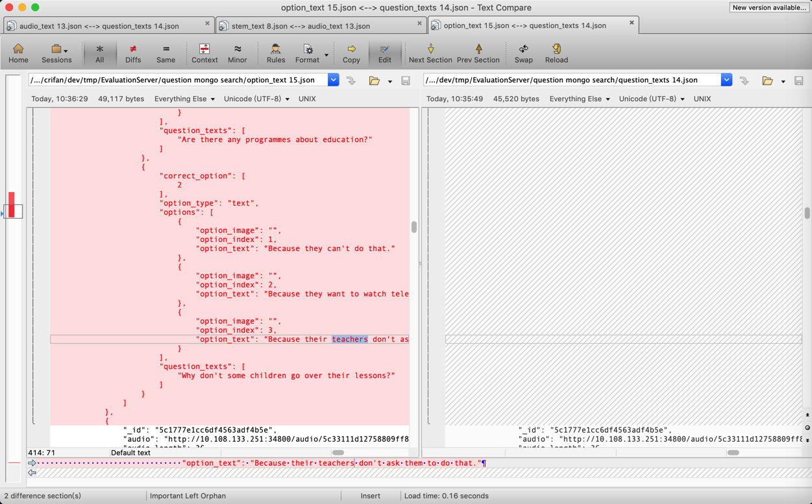Click the right file path field
Image resolution: width=812 pixels, height=504 pixels.
572,80
